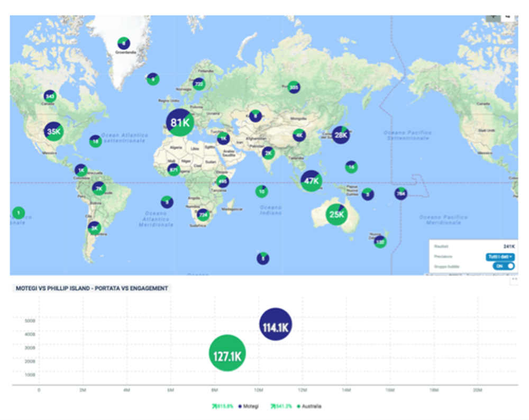Image resolution: width=529 pixels, height=420 pixels.
Task: Select the 2K bubble over India
Action: point(268,153)
